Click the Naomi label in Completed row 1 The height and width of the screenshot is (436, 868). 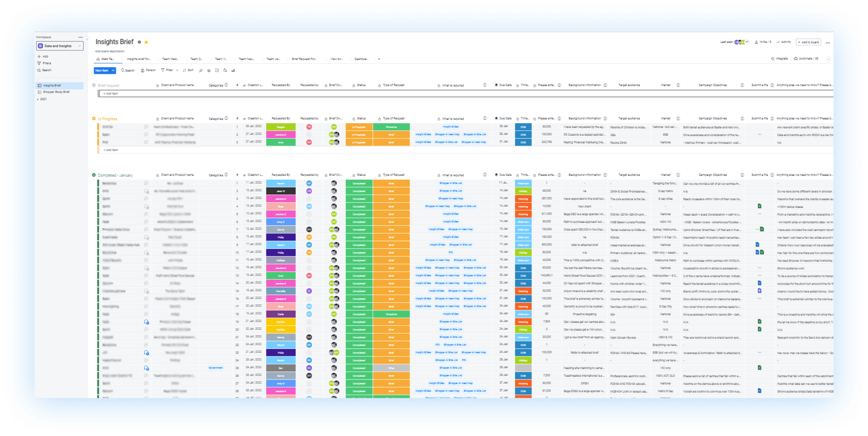(281, 183)
